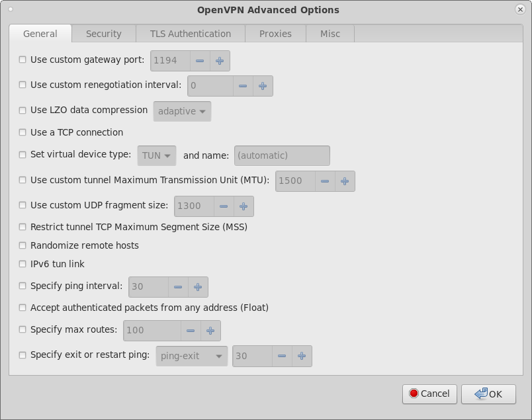532x420 pixels.
Task: Click the renegotiation interval field showing 0
Action: [x=210, y=86]
